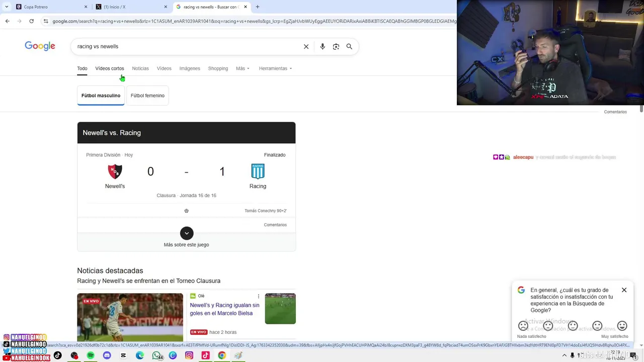
Task: Open Discord from the taskbar
Action: pos(107,355)
